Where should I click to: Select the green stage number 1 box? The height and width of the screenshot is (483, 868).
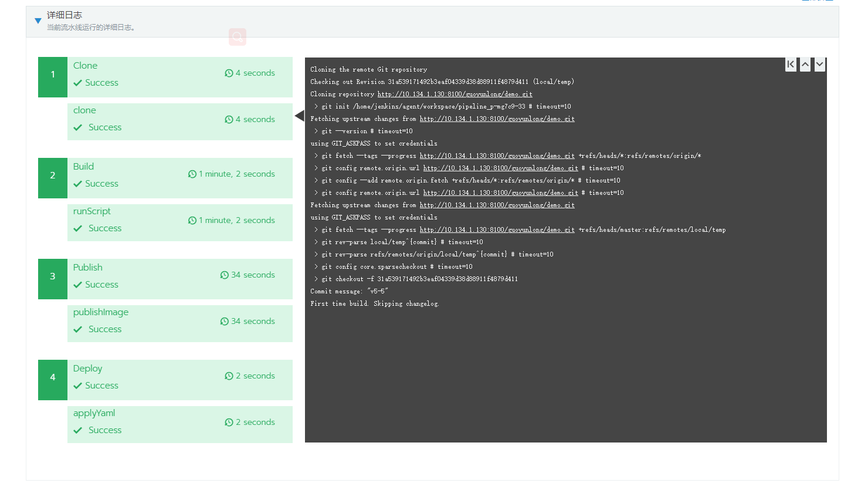[53, 77]
